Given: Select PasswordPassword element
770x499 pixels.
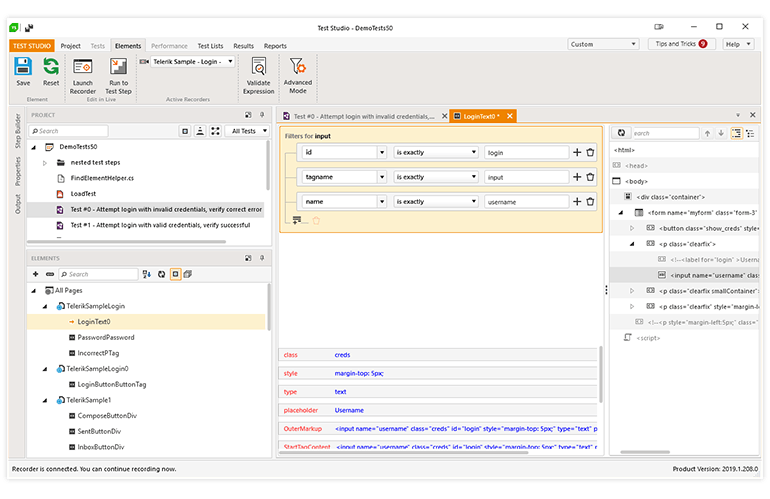Looking at the screenshot, I should 106,337.
